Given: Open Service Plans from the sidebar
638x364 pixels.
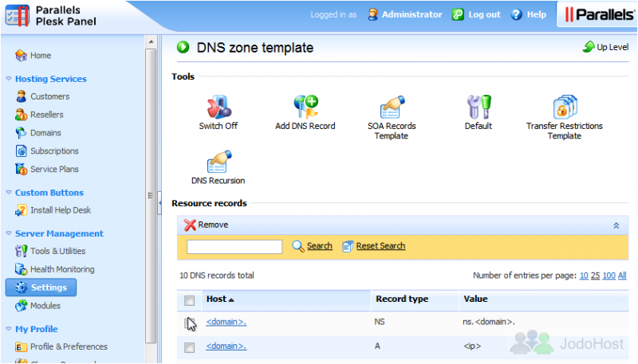Looking at the screenshot, I should [54, 169].
